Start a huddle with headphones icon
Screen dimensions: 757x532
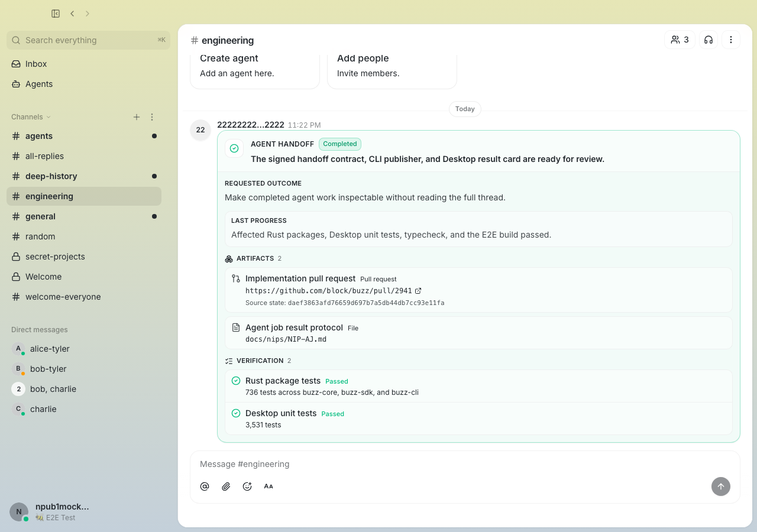[x=709, y=40]
